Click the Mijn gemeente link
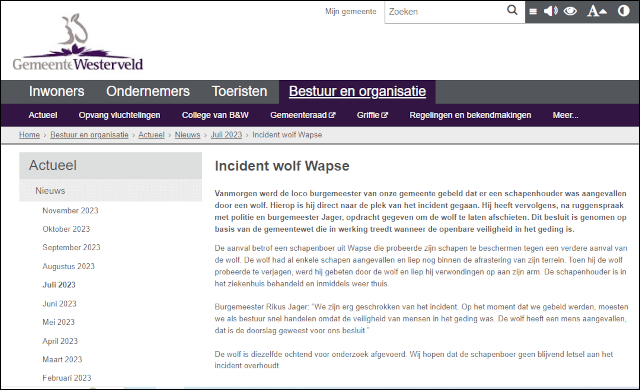The height and width of the screenshot is (390, 640). 351,11
